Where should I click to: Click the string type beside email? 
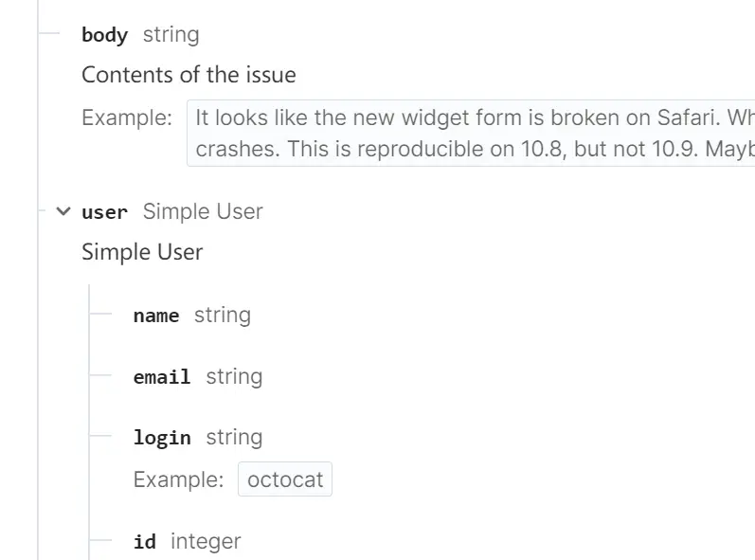click(235, 376)
